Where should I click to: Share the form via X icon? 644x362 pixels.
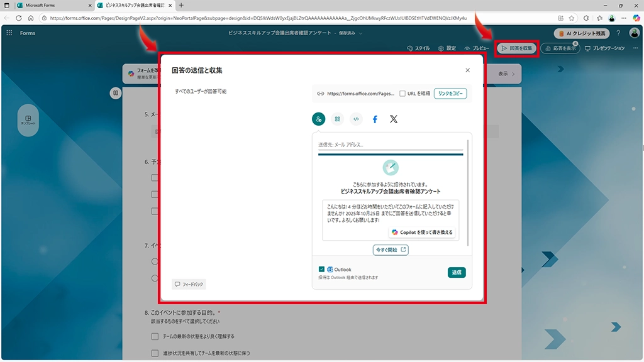pos(394,119)
